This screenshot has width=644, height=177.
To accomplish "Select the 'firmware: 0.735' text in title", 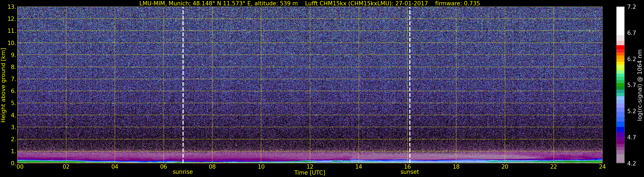I will click(457, 3).
